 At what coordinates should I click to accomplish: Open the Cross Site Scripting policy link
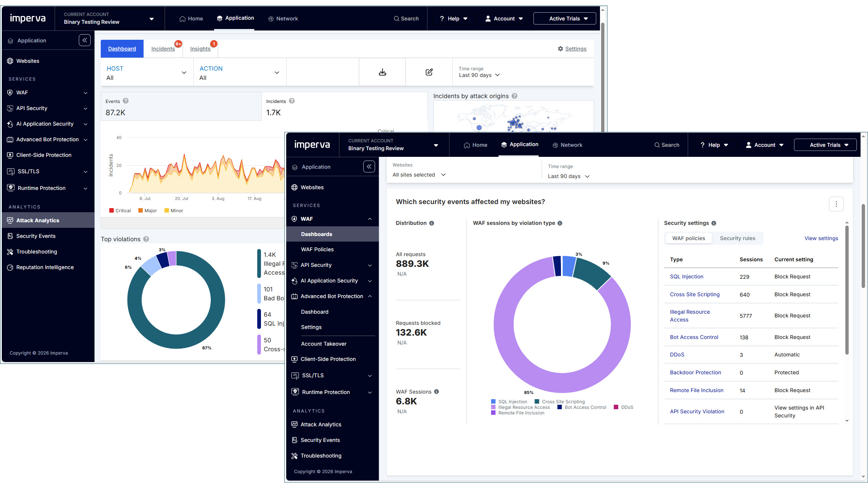(x=695, y=294)
